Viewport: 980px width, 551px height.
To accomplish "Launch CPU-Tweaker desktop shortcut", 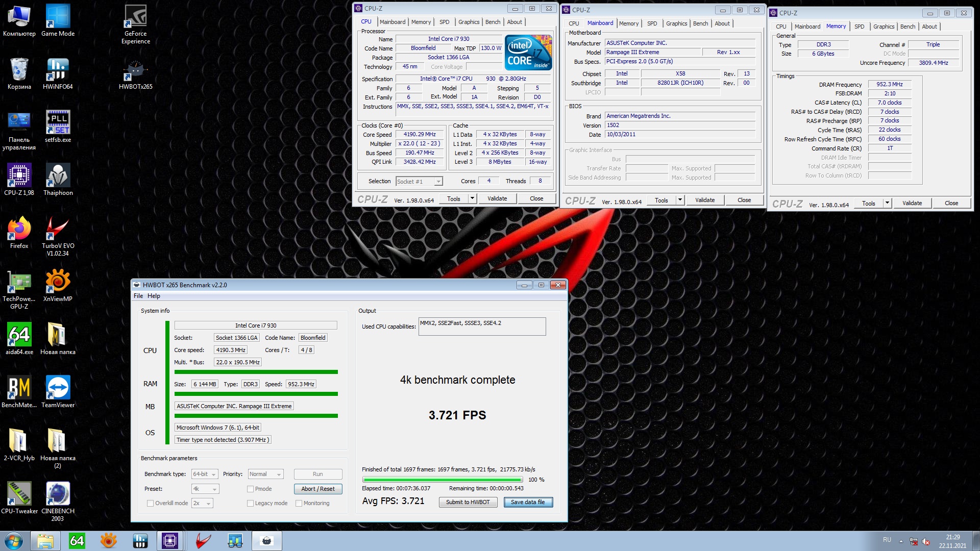I will (x=19, y=498).
